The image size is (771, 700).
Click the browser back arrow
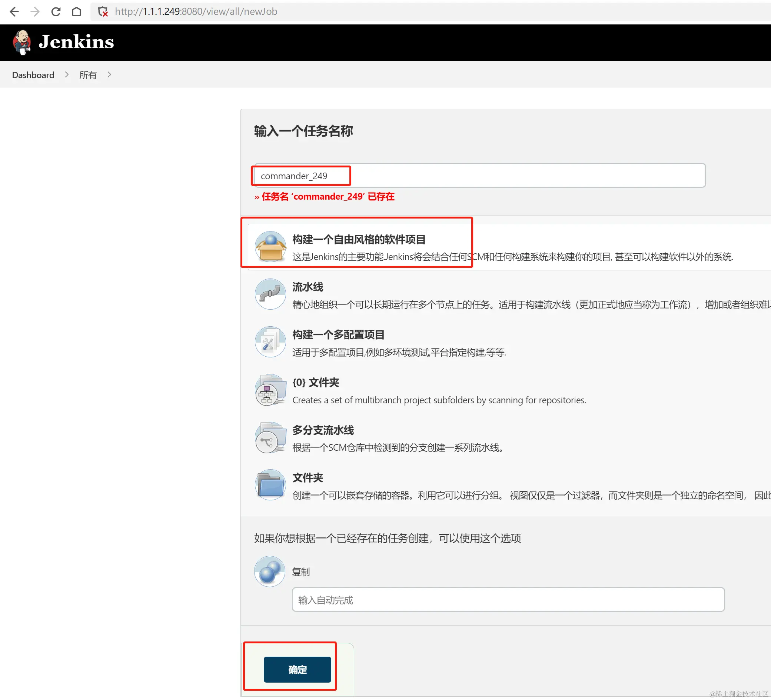14,11
